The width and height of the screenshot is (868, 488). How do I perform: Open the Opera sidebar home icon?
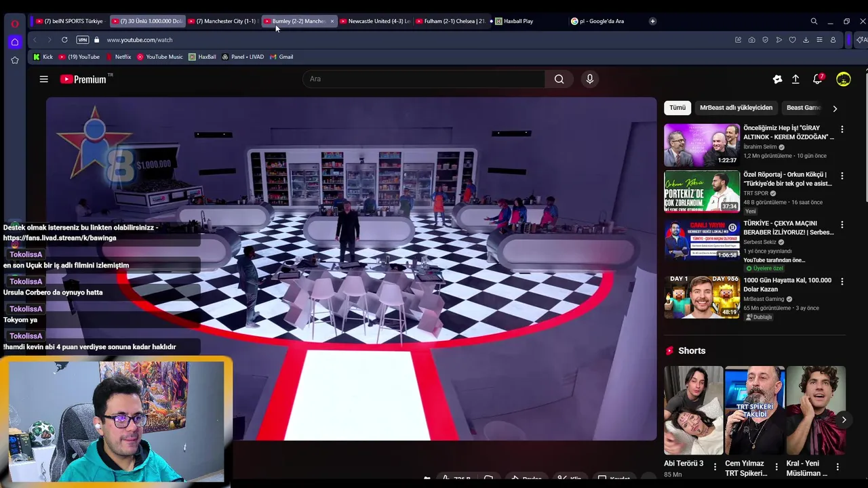point(14,42)
